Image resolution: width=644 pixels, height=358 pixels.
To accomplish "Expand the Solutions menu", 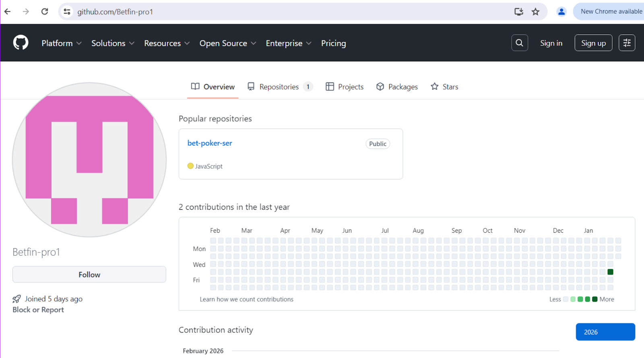I will [113, 43].
